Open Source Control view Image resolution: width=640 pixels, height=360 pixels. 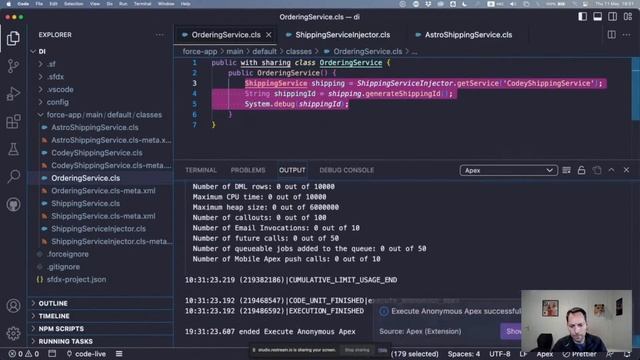click(13, 66)
